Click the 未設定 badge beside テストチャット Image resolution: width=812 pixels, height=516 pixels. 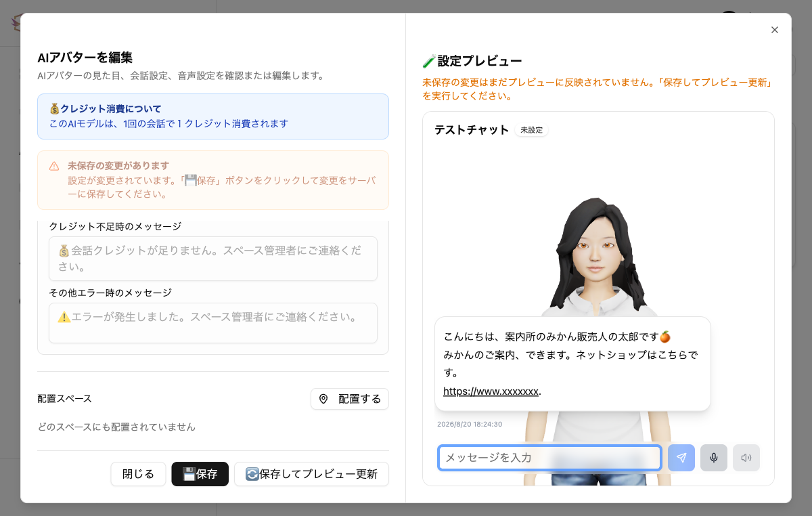531,130
